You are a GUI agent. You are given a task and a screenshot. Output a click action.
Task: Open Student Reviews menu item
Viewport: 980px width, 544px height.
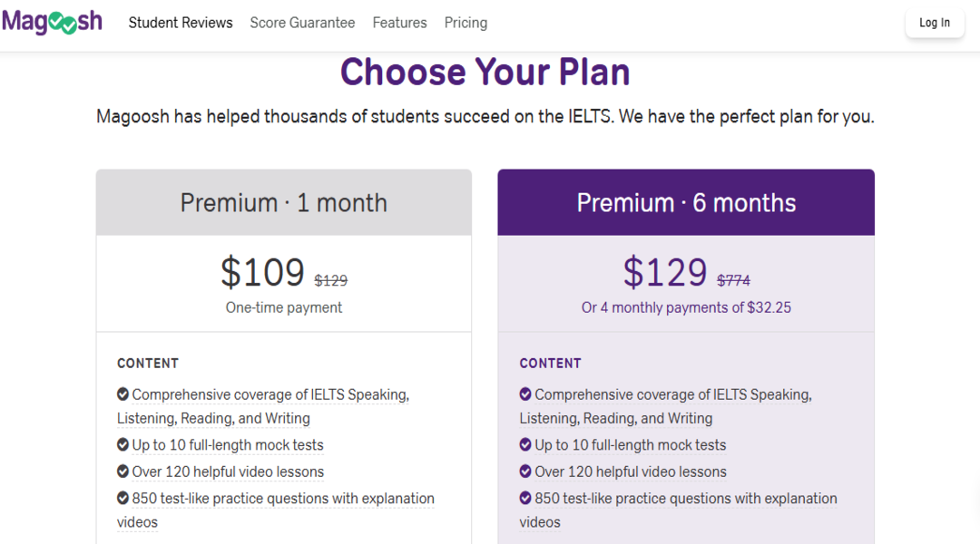click(x=181, y=23)
